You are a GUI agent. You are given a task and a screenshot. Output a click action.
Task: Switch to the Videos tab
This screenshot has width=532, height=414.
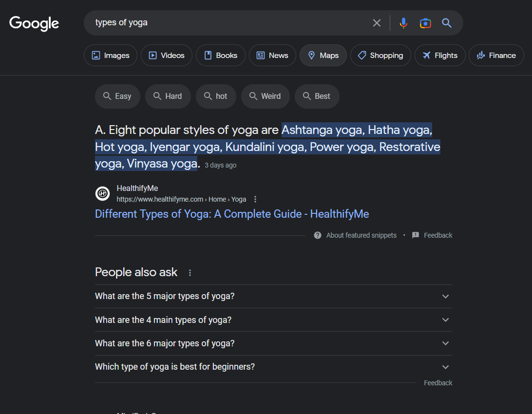click(167, 55)
